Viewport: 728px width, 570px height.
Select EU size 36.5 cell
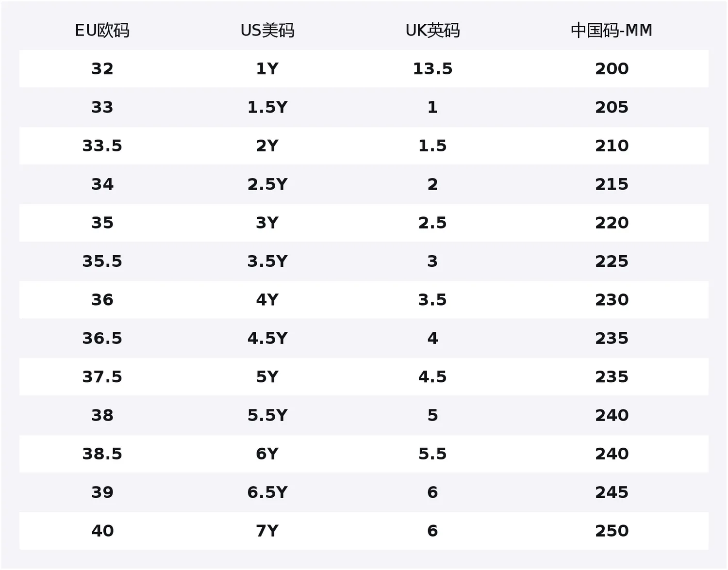[x=102, y=339]
